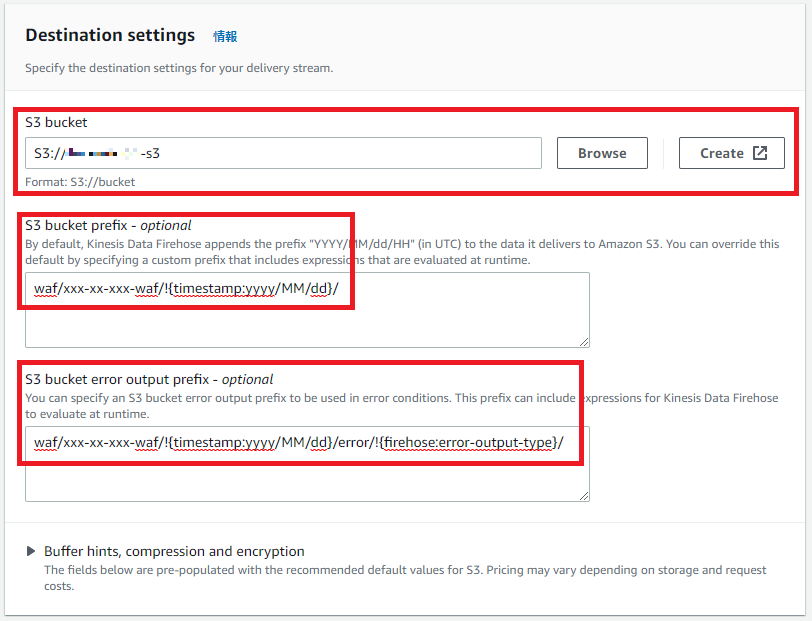Viewport: 812px width, 621px height.
Task: Click the 'S3 bucket prefix - optional' label
Action: 108,225
